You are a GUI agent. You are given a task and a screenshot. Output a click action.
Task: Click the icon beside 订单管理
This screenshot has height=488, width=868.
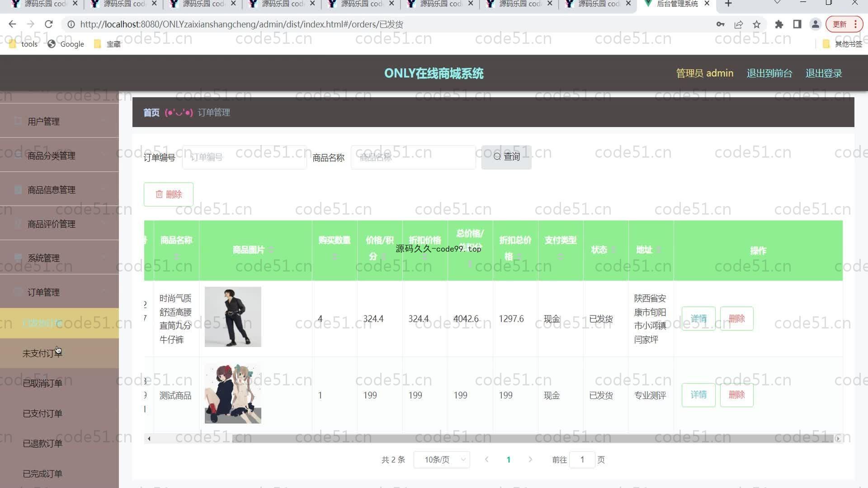[18, 292]
